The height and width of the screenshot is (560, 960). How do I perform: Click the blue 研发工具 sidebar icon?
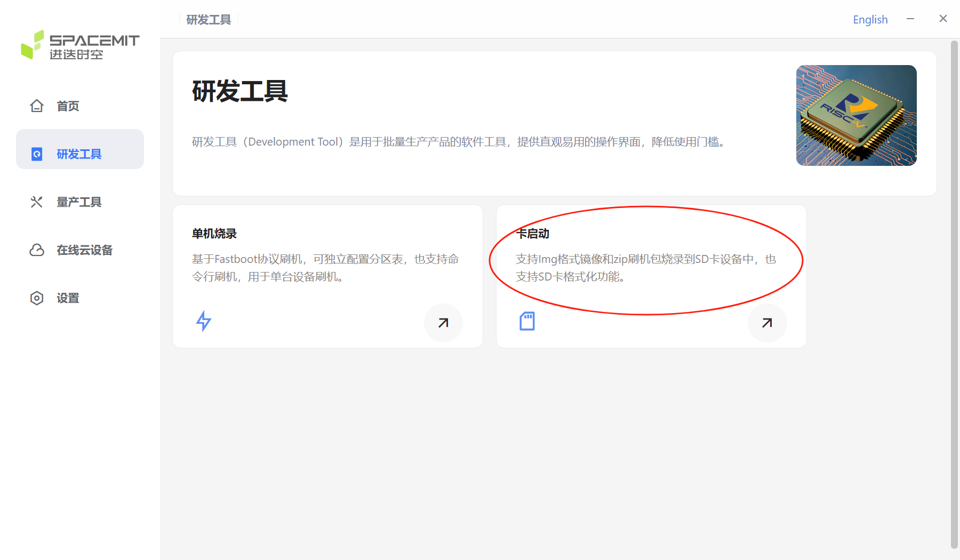click(37, 154)
